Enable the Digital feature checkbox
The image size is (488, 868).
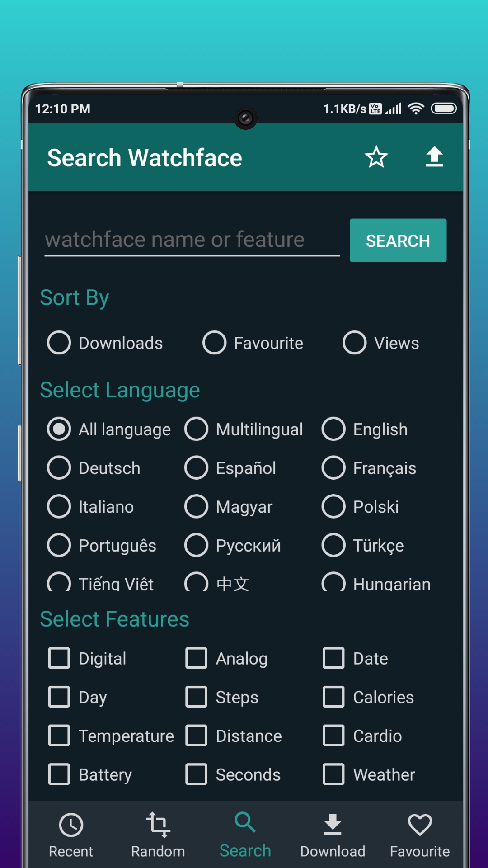pyautogui.click(x=59, y=658)
